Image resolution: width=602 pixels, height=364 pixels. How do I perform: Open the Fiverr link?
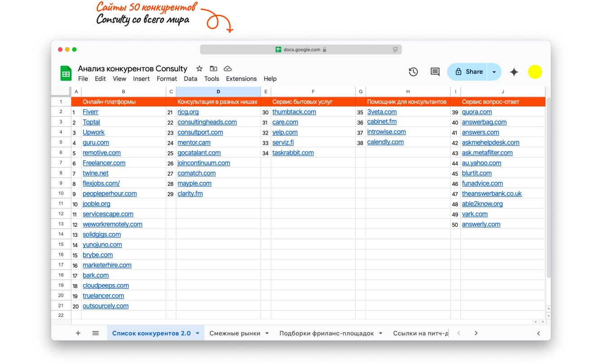[90, 112]
